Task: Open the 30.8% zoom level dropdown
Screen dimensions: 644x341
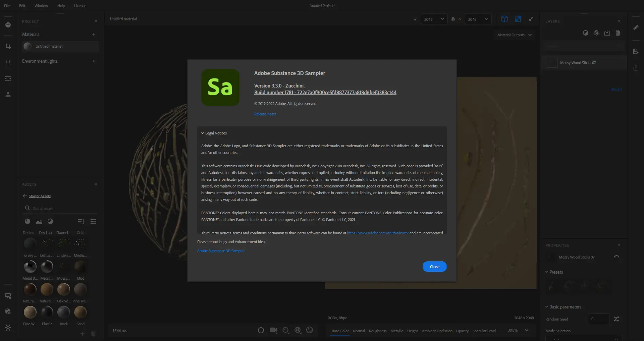Action: [518, 330]
